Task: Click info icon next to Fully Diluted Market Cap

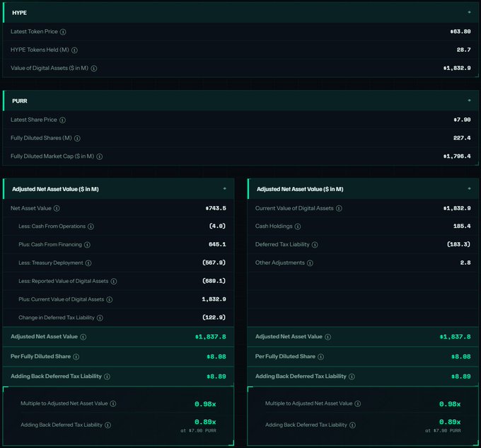Action: pos(100,157)
